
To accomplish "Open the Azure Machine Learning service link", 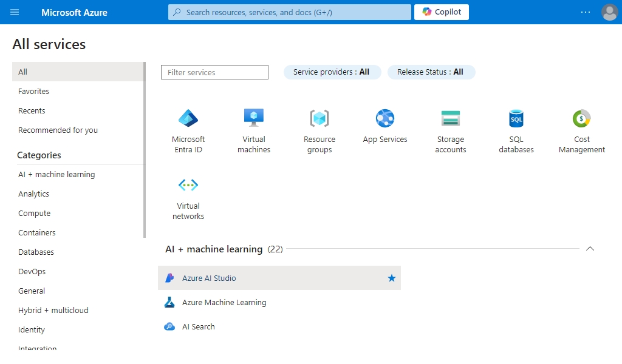I will (x=224, y=302).
